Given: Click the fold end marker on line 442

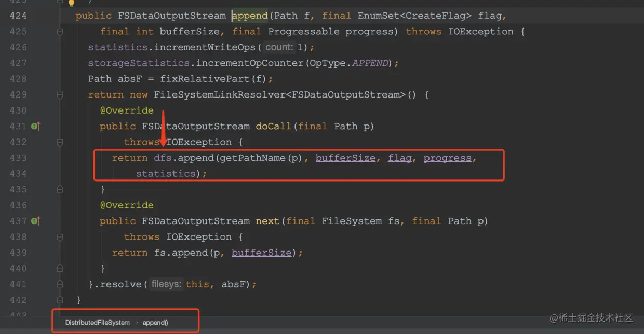Looking at the screenshot, I should (60, 300).
